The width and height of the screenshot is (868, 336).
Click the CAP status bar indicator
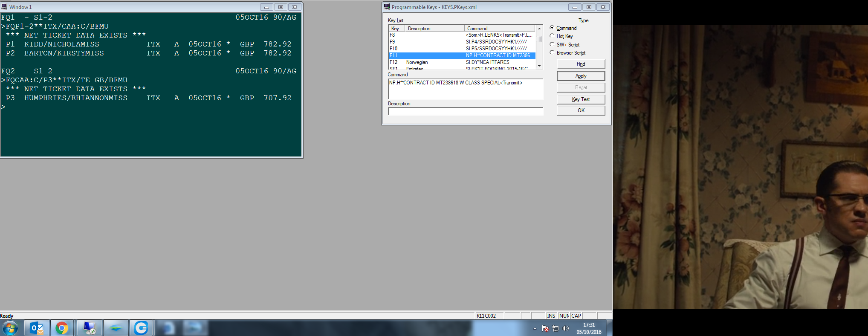(x=576, y=316)
